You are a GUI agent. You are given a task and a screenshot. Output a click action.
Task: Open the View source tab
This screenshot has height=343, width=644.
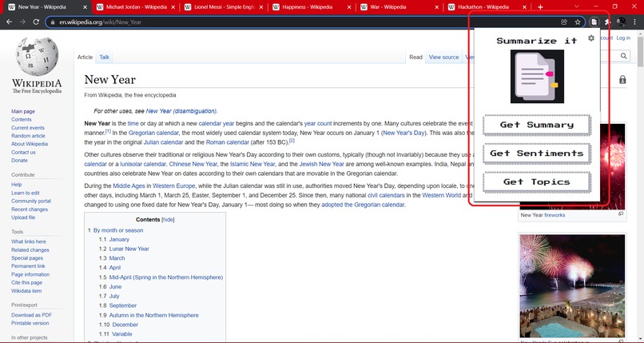443,57
